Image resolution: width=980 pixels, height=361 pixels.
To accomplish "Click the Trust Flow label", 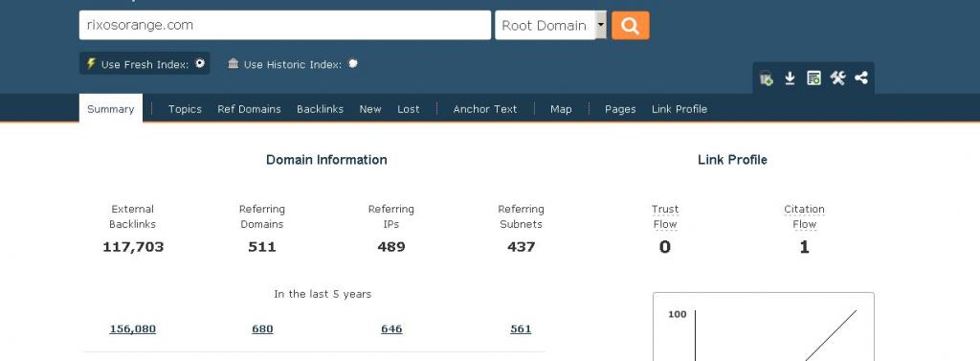I will point(665,216).
